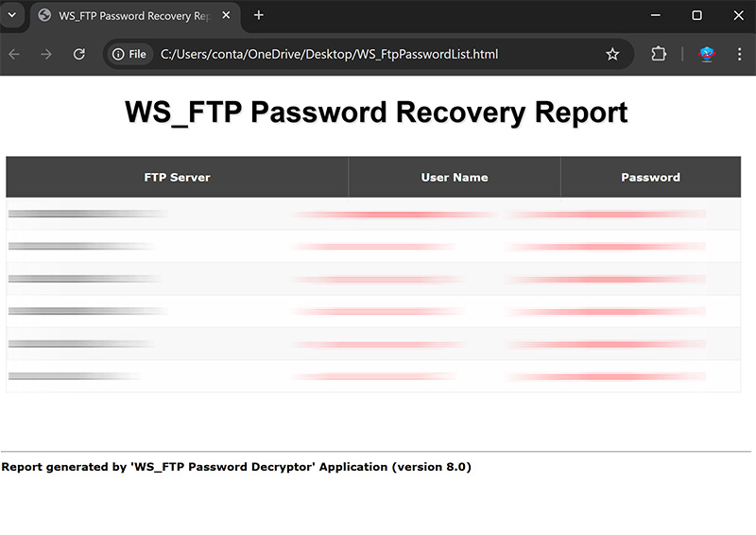Click the WS_FTP Password Recovery Report heading
Screen dimensions: 756x535
tap(376, 112)
